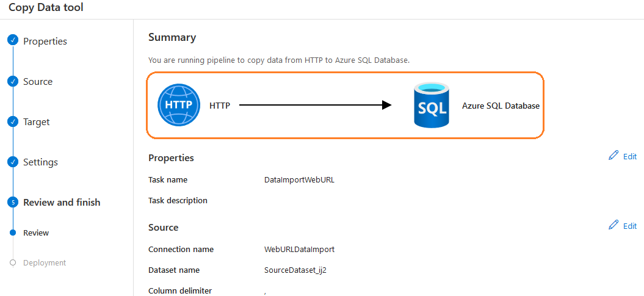The height and width of the screenshot is (296, 644).
Task: Click the Settings step checkmark icon
Action: pyautogui.click(x=13, y=162)
